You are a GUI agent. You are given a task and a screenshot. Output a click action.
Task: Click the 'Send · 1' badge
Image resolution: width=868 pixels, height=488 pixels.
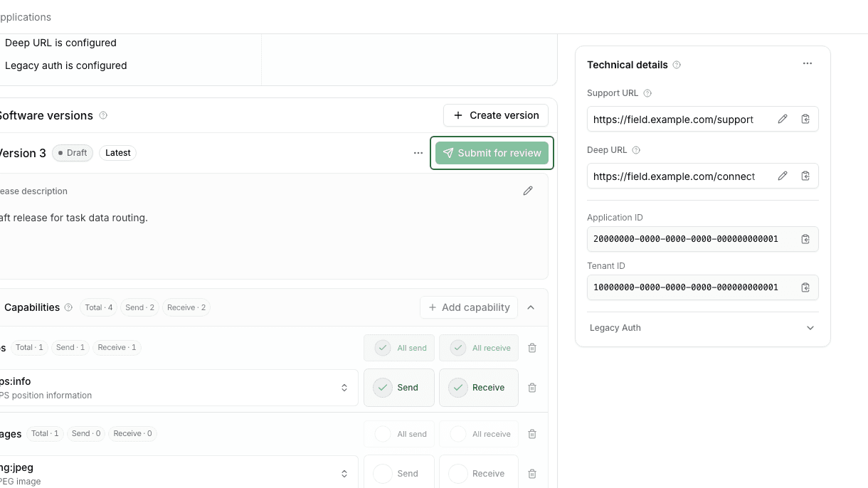pos(70,347)
